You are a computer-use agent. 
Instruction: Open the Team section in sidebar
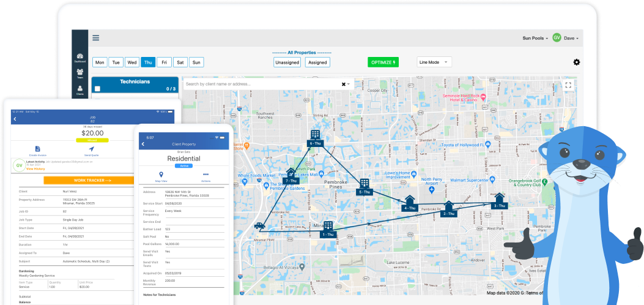(x=80, y=74)
